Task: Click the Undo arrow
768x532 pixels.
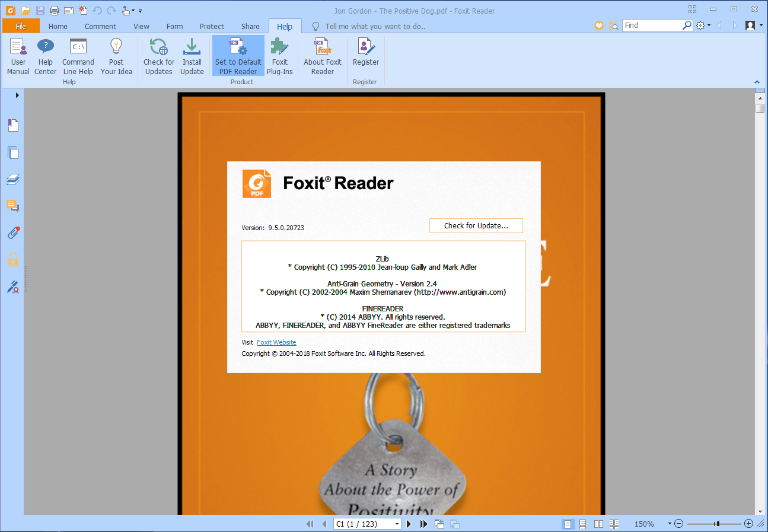Action: pos(97,10)
